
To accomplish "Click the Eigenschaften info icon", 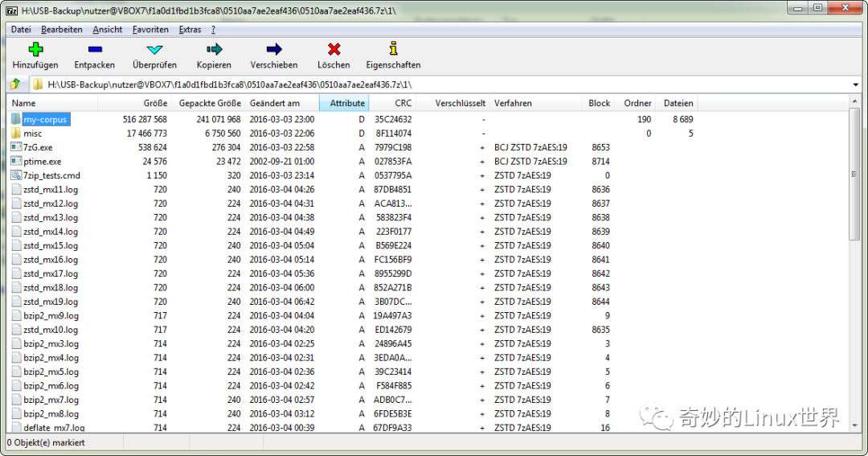I will click(x=393, y=49).
